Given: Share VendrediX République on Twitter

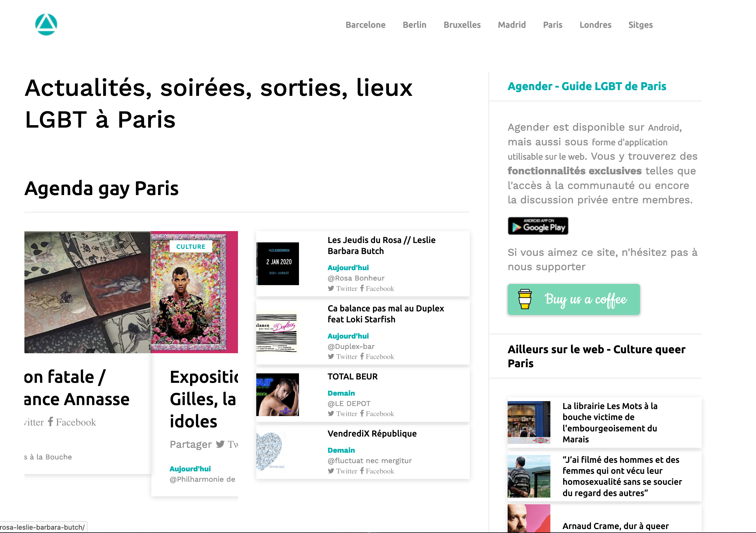Looking at the screenshot, I should tap(343, 471).
